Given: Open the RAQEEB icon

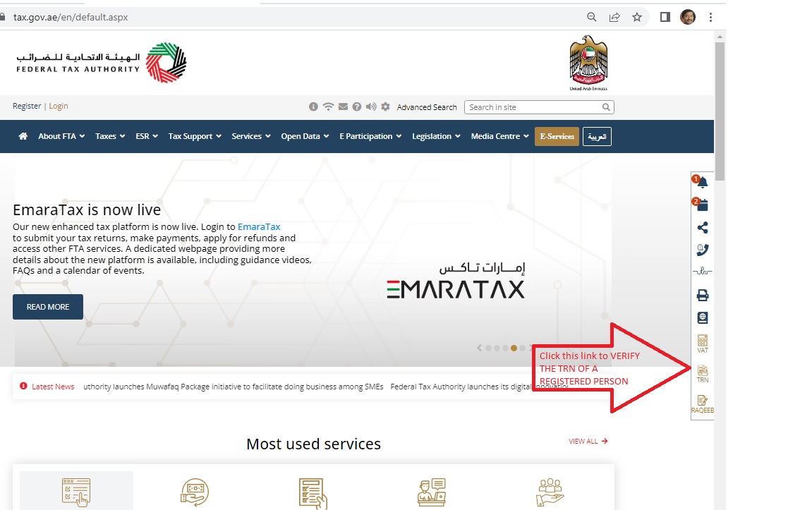Looking at the screenshot, I should pos(702,404).
